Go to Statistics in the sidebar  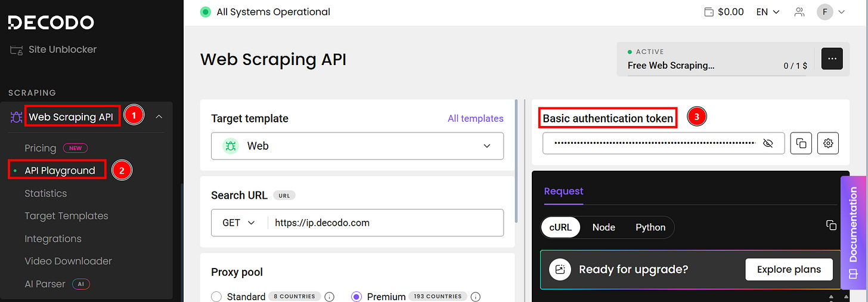46,193
